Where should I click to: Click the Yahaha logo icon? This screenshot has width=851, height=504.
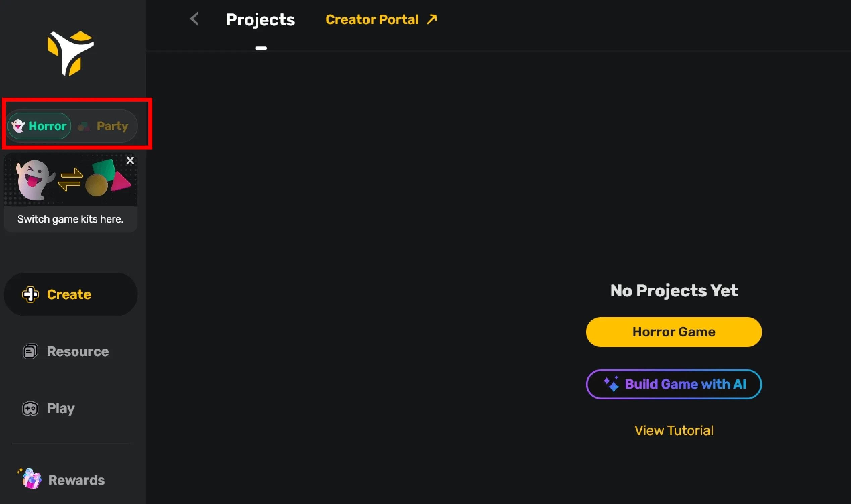tap(71, 53)
